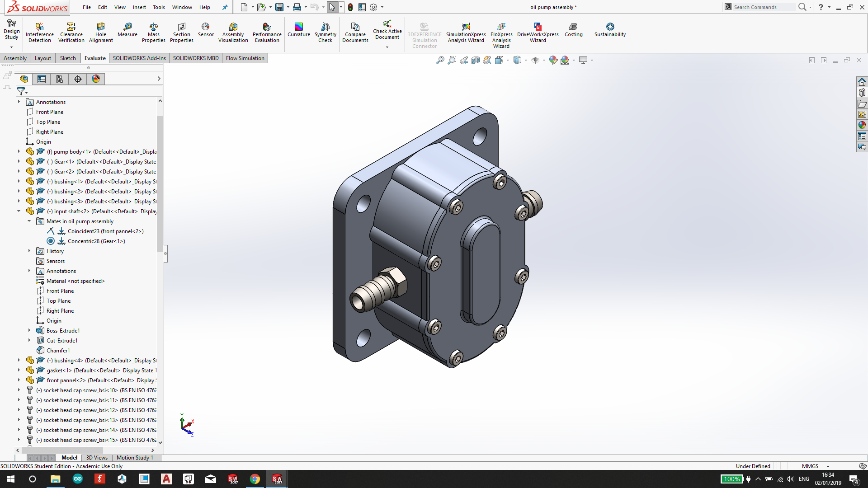Launch the Performance Evaluation tool

[x=267, y=32]
